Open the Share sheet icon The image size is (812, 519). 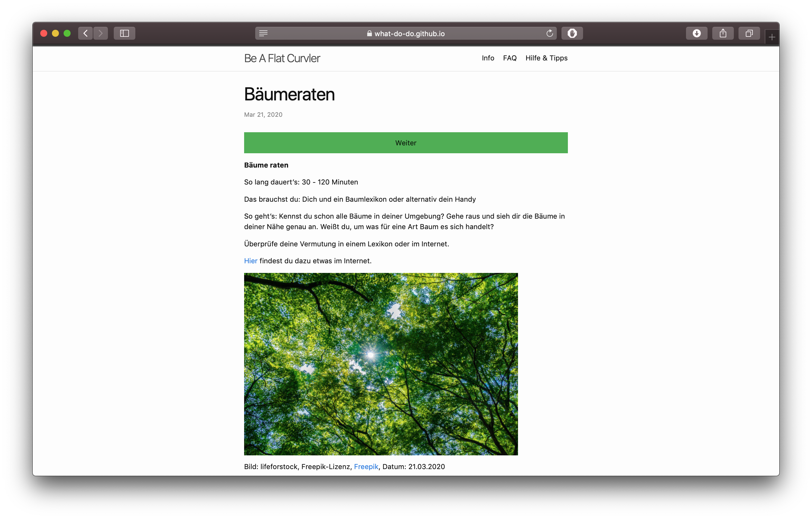point(723,33)
